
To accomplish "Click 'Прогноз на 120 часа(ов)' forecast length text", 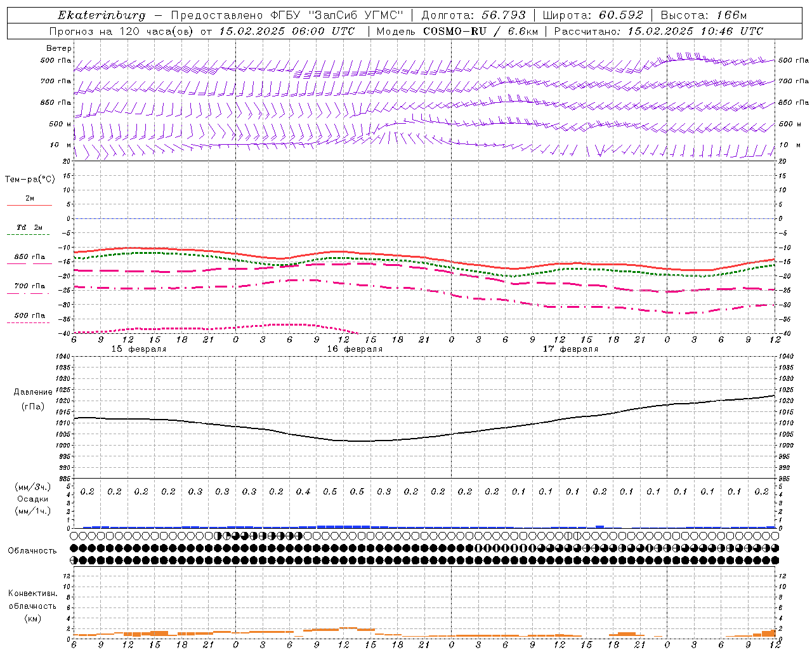I will 122,31.
